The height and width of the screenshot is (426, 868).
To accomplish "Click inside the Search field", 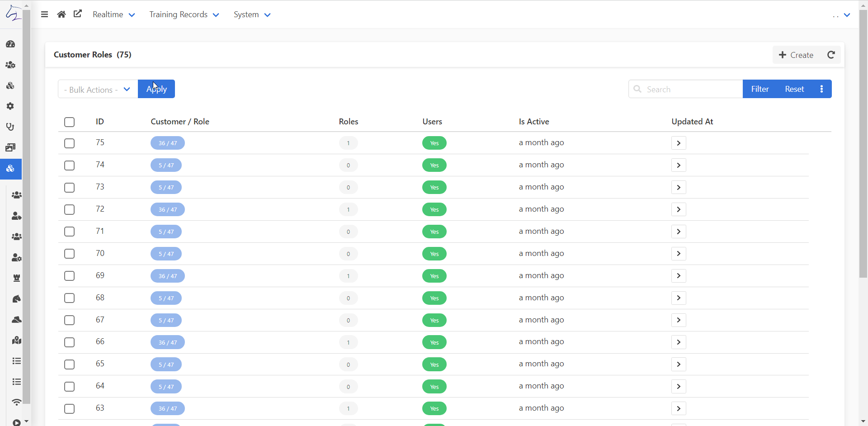I will [x=687, y=89].
